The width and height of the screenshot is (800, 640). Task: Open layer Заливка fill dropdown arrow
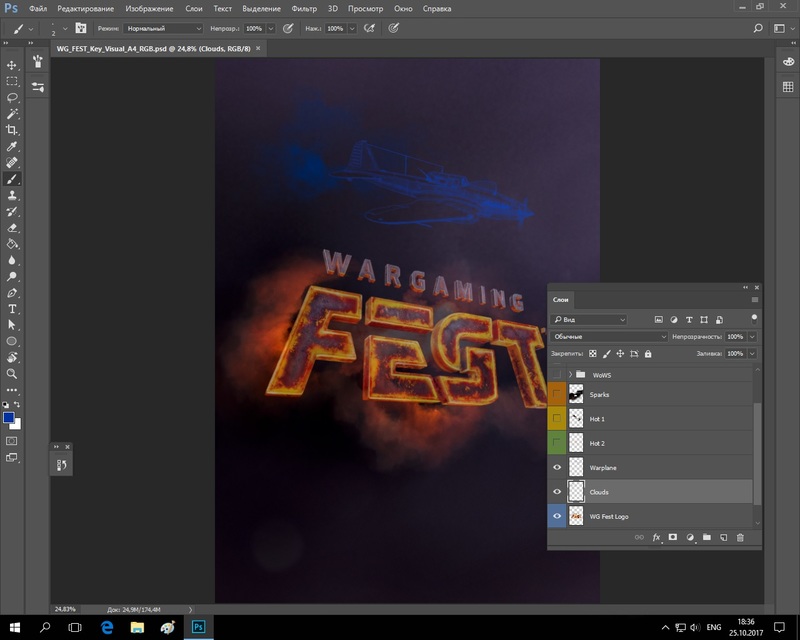[752, 354]
